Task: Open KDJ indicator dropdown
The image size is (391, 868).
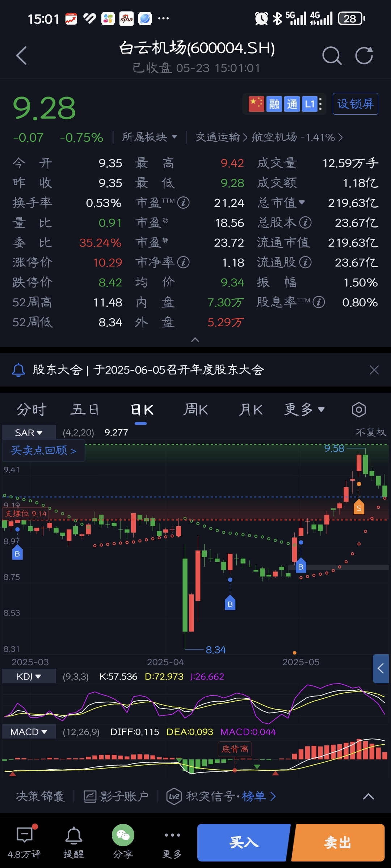Action: click(x=29, y=676)
